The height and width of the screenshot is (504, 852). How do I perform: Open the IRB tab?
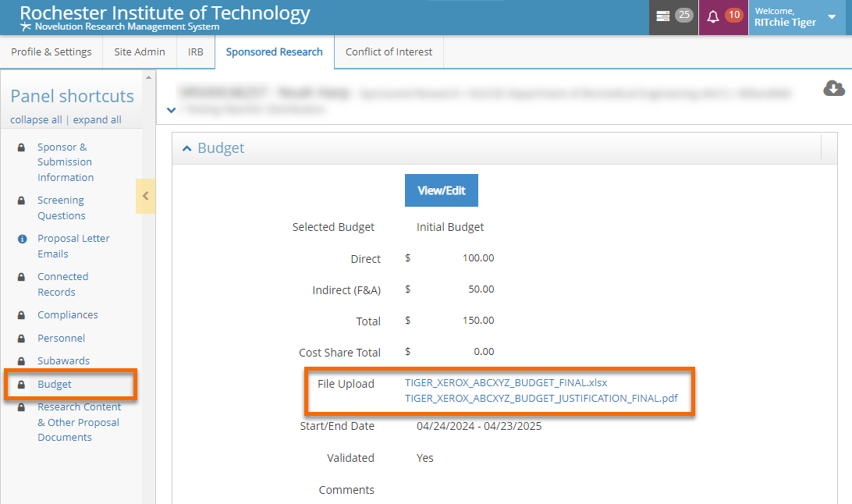tap(195, 52)
